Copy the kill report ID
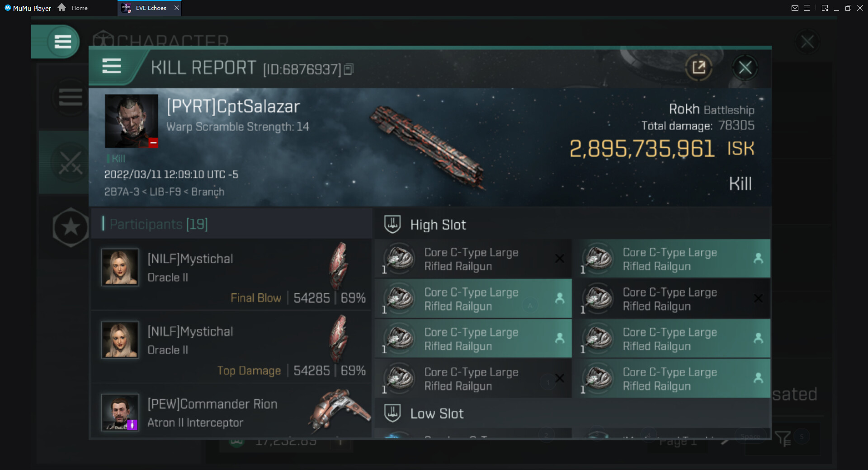The width and height of the screenshot is (868, 470). (x=349, y=69)
